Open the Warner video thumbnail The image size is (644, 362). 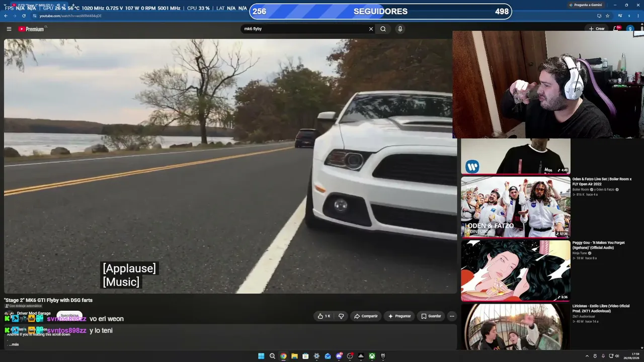pyautogui.click(x=516, y=156)
